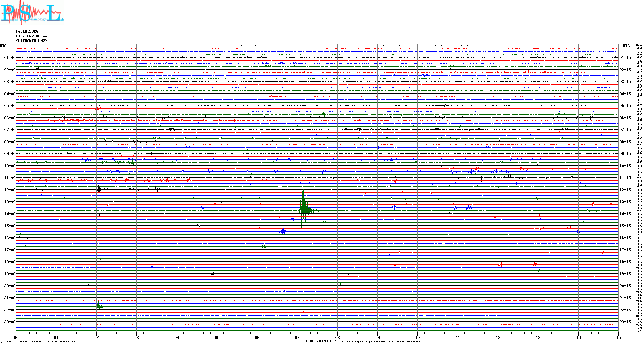Click the 14:15 time label on the right
Screen dimensions: 644x346
[x=625, y=214]
